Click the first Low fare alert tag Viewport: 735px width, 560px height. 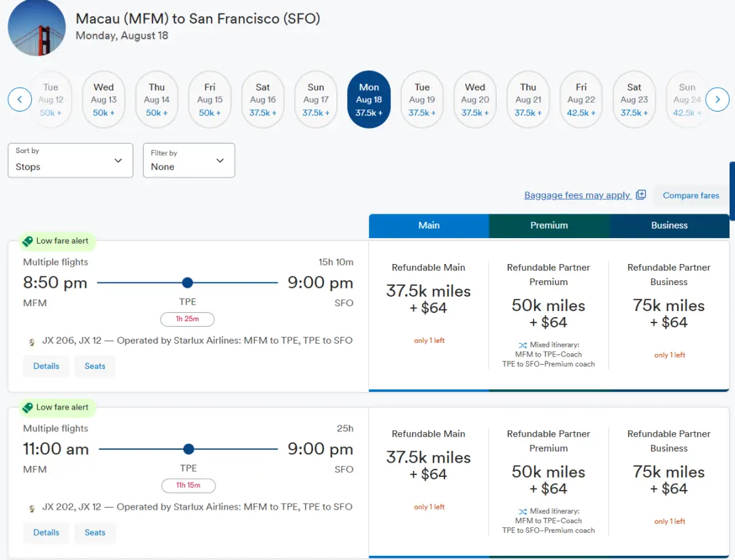point(56,241)
